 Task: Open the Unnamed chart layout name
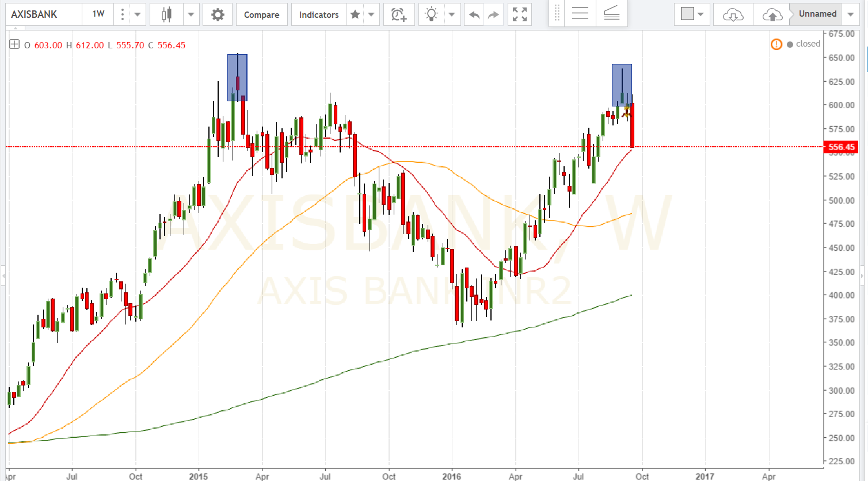point(817,14)
